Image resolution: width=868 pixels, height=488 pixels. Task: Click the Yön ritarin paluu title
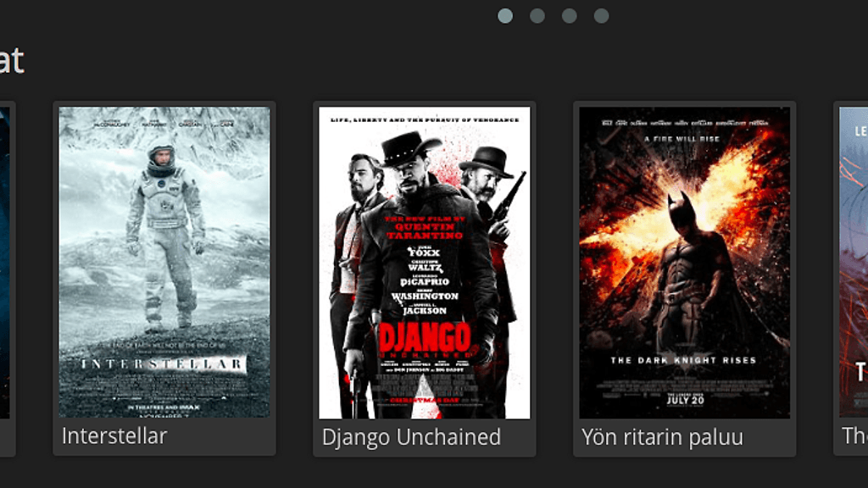pyautogui.click(x=662, y=437)
